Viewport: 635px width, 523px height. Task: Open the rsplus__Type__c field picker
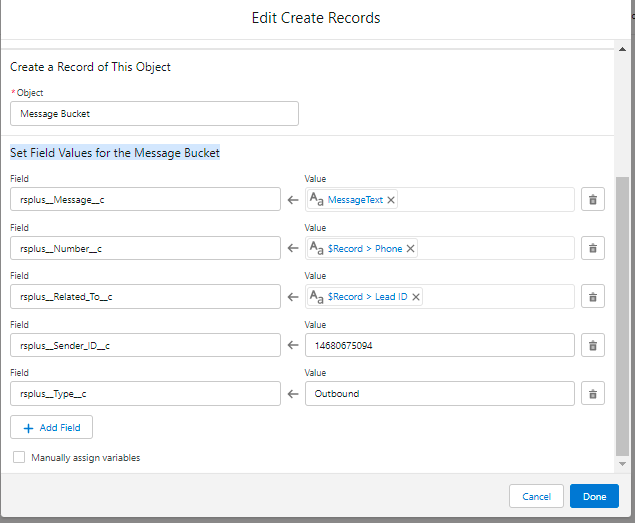point(145,394)
